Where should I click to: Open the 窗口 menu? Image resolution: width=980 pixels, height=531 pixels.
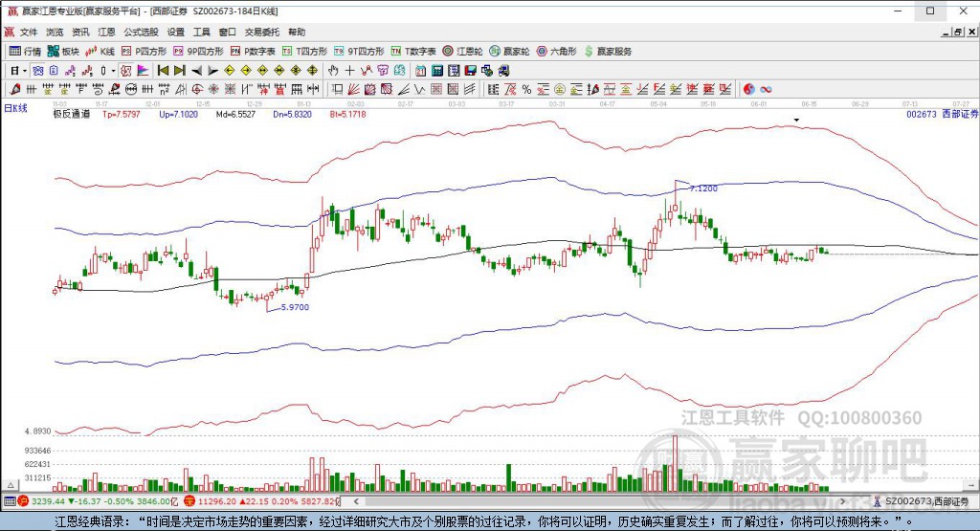pyautogui.click(x=227, y=32)
